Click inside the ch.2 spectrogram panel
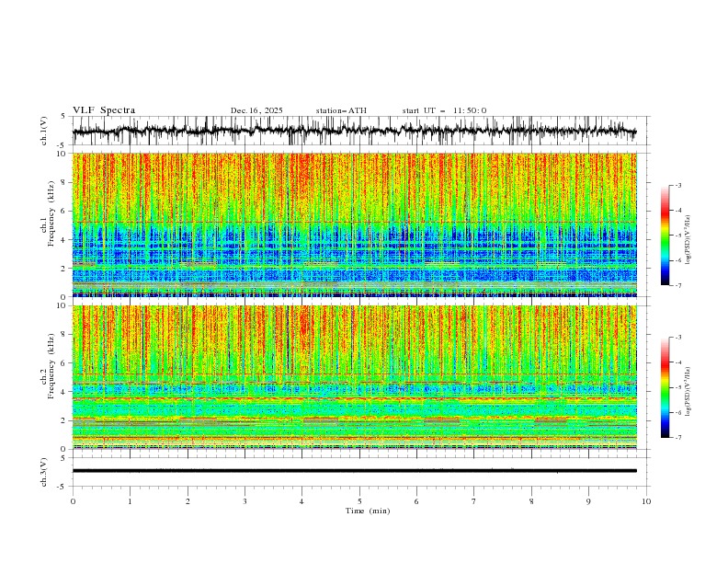728x563 pixels. click(355, 377)
